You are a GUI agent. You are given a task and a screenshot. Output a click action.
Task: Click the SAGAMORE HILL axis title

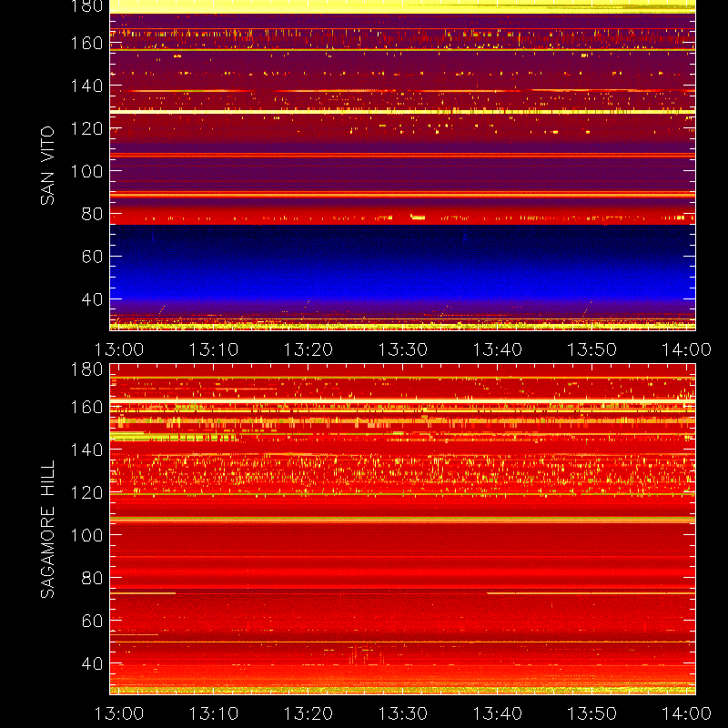coord(47,530)
